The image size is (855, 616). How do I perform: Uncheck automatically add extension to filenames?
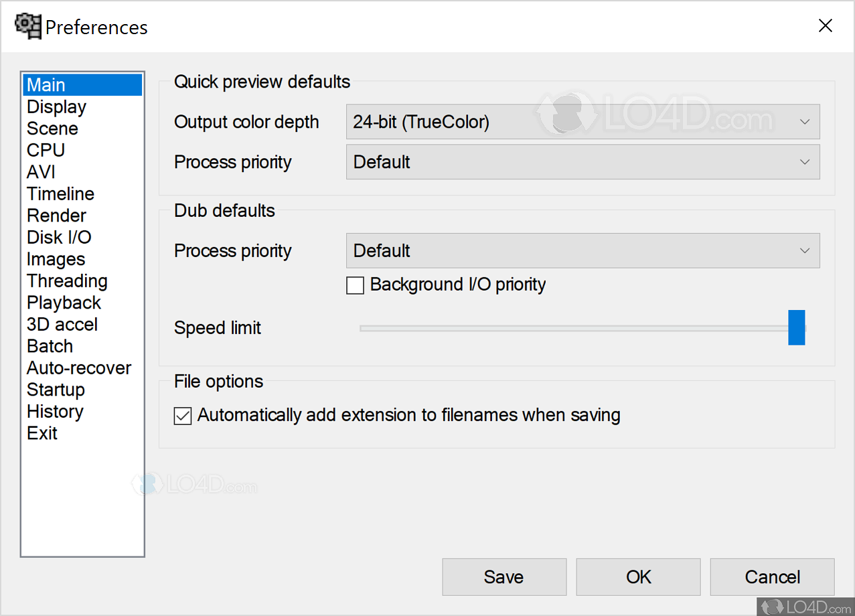point(182,416)
